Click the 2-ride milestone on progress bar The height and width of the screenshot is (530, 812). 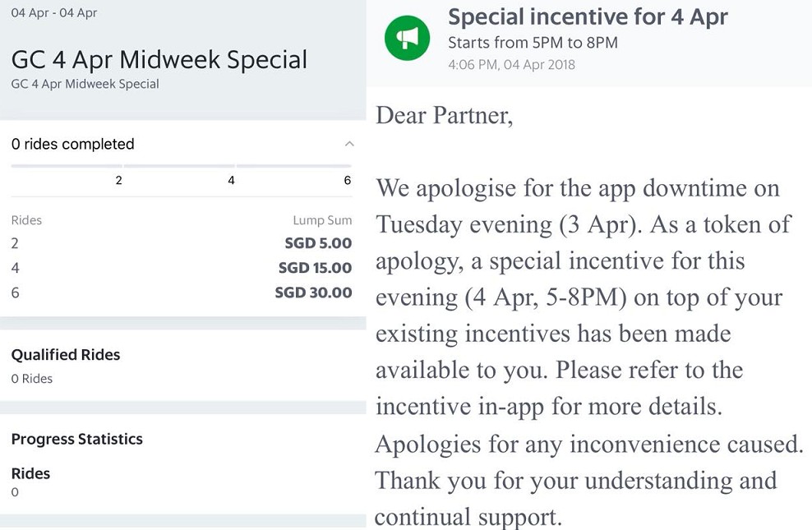119,180
